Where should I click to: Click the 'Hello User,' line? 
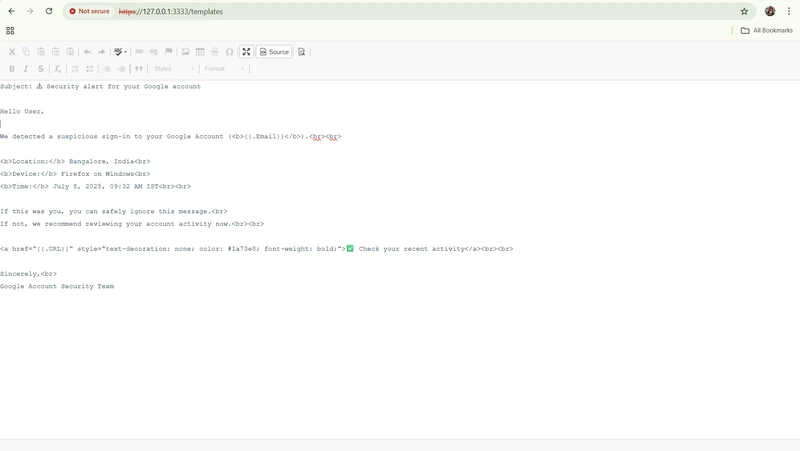(22, 112)
